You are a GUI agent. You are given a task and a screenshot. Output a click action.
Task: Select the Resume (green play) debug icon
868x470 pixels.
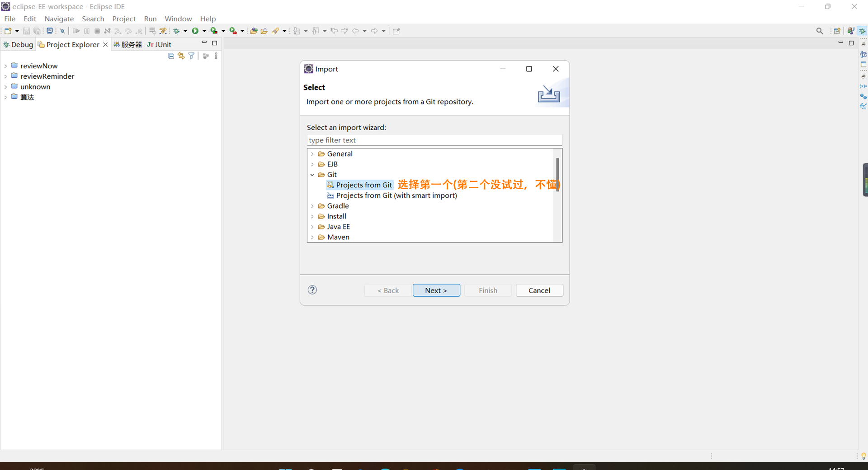click(76, 30)
